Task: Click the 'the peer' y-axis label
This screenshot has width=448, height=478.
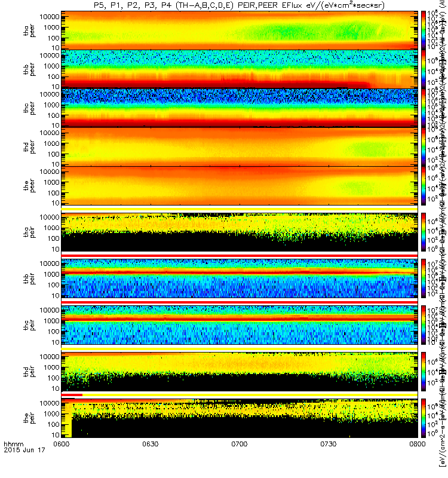Action: pos(29,186)
